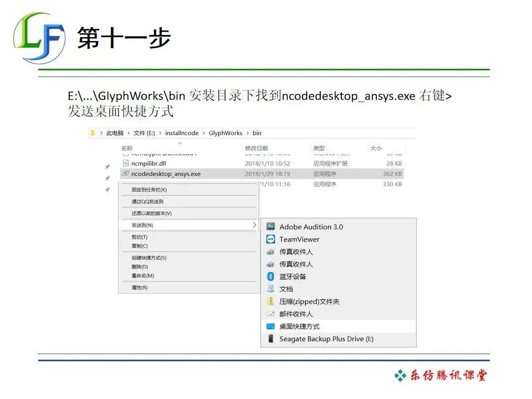
Task: Select the ncmpilibr.dll file name
Action: 149,163
